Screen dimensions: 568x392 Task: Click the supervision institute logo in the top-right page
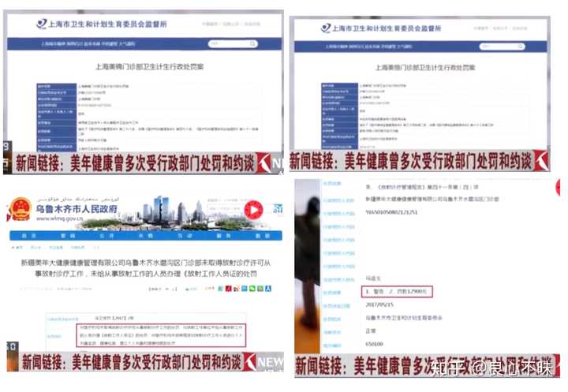[326, 28]
